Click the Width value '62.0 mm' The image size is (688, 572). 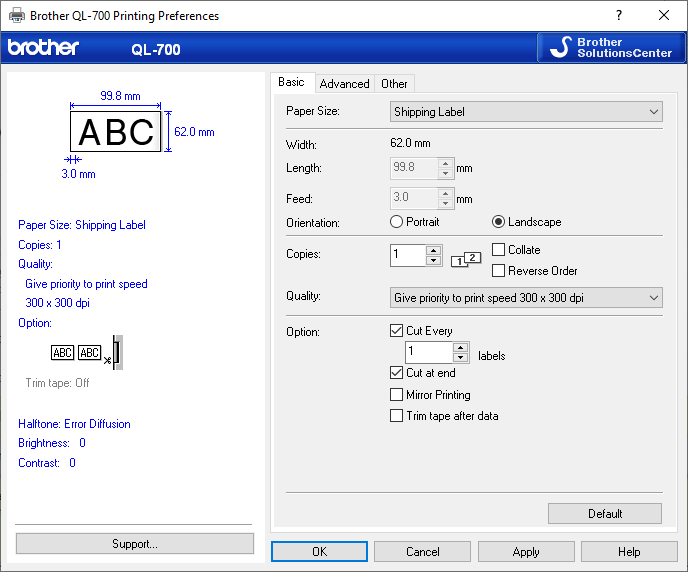(x=410, y=143)
